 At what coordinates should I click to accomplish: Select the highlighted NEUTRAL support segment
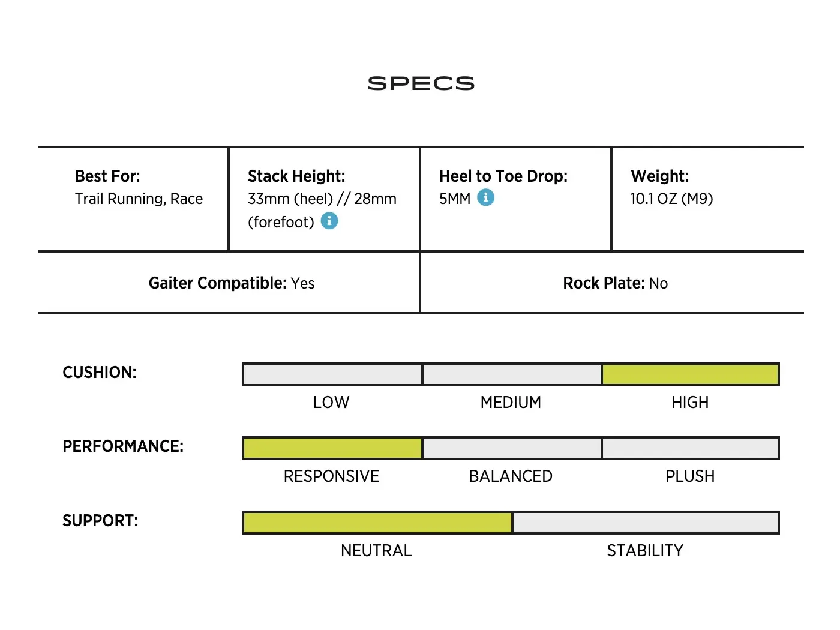[x=377, y=523]
